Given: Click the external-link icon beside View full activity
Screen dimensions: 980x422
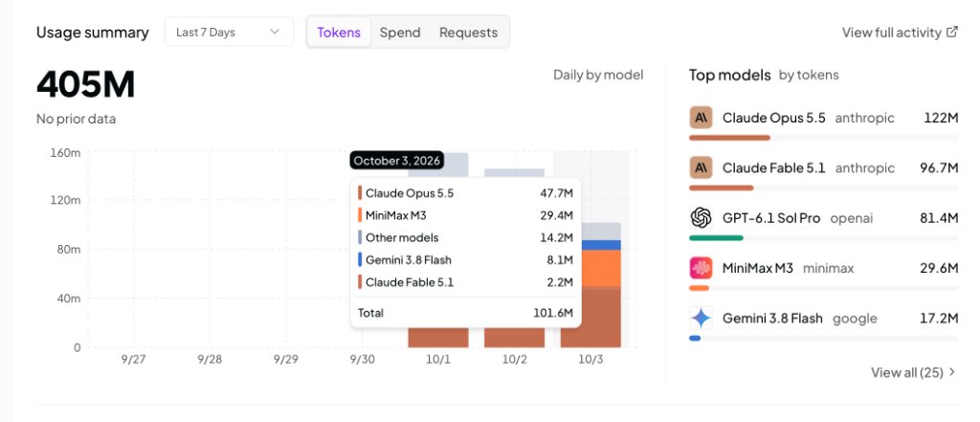Looking at the screenshot, I should (x=952, y=32).
